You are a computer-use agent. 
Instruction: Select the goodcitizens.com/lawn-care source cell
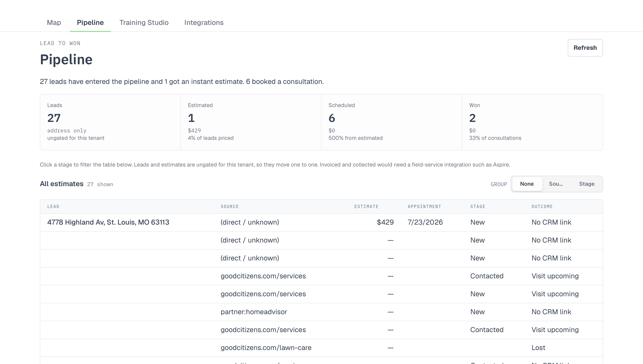pos(266,348)
